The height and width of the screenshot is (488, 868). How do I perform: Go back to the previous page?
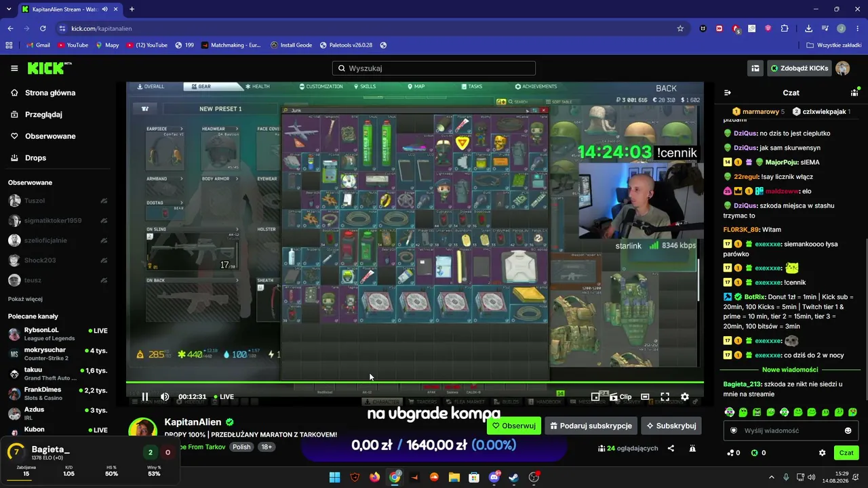(10, 28)
